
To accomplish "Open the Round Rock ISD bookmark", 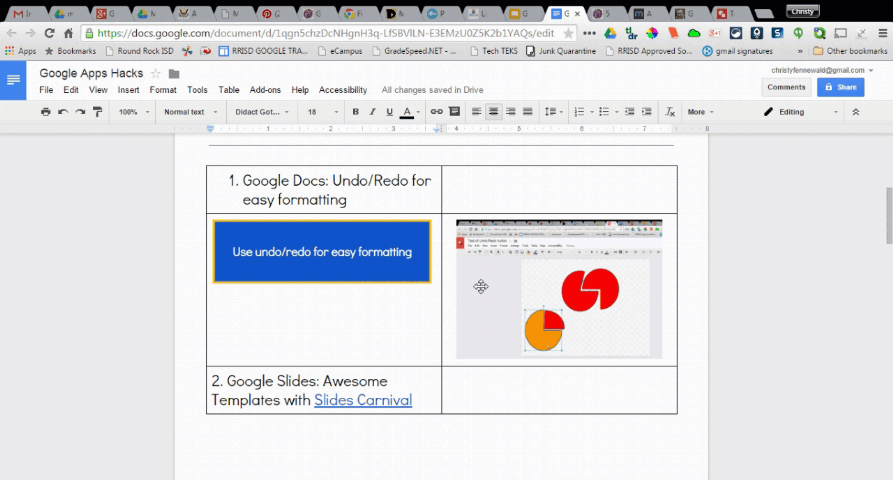I will click(140, 51).
